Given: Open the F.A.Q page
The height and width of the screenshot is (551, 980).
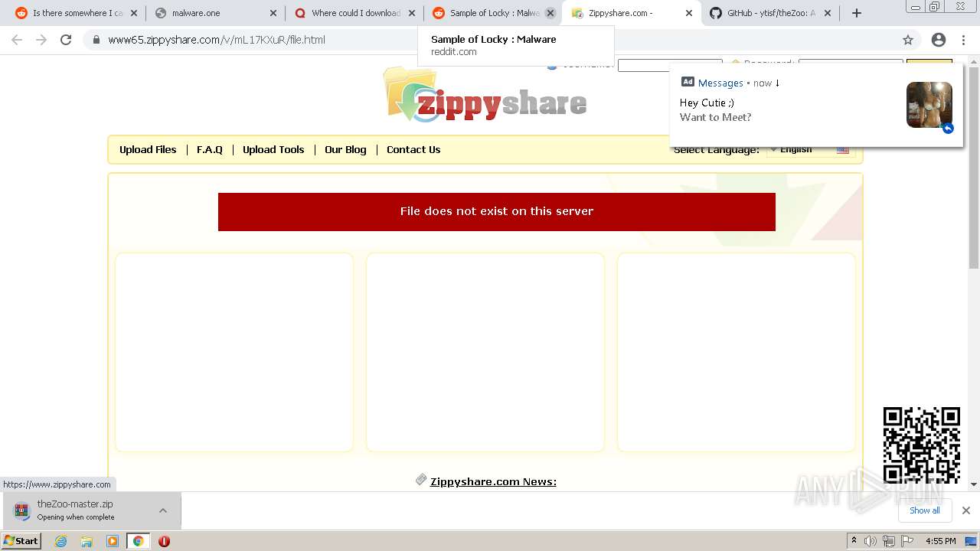Looking at the screenshot, I should tap(210, 149).
